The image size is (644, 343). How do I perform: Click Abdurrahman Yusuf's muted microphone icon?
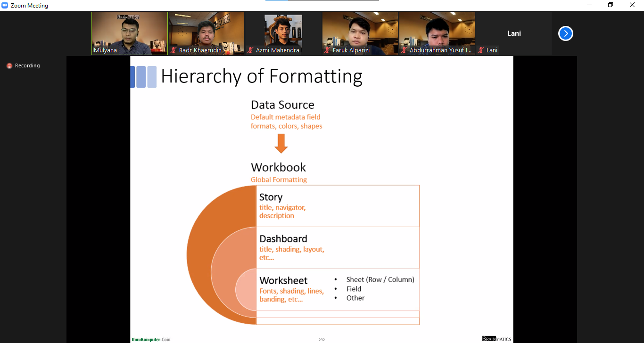405,50
